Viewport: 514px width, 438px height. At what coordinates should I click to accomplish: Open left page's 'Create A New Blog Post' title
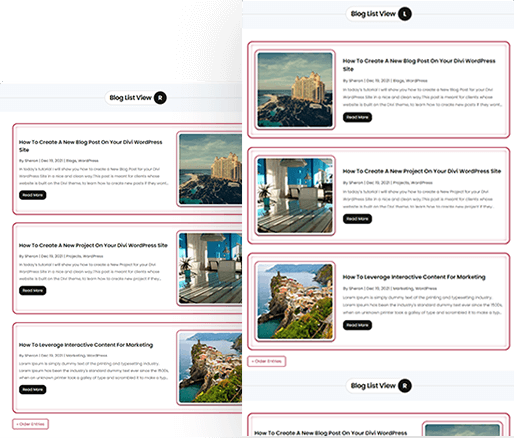[91, 146]
